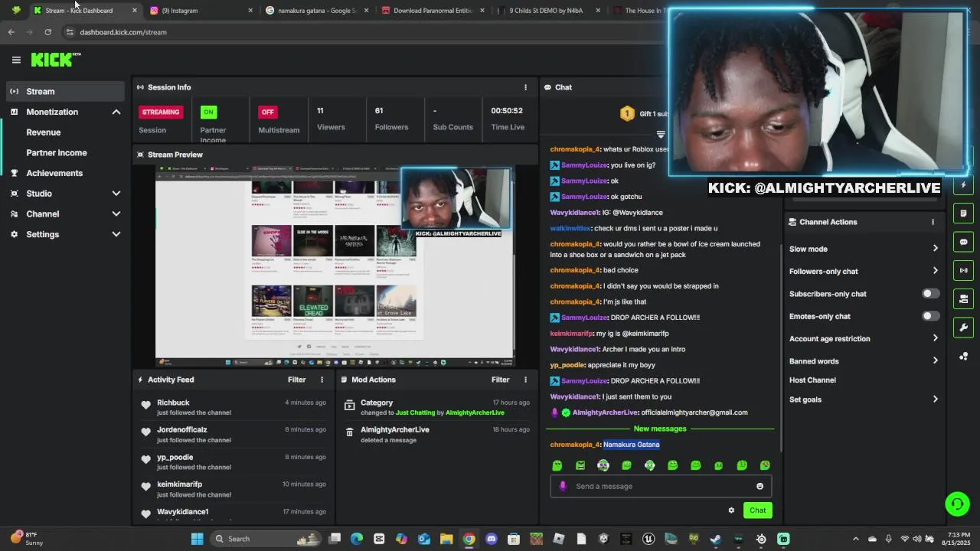Open Followers-only chat options
The width and height of the screenshot is (980, 551).
(x=864, y=271)
